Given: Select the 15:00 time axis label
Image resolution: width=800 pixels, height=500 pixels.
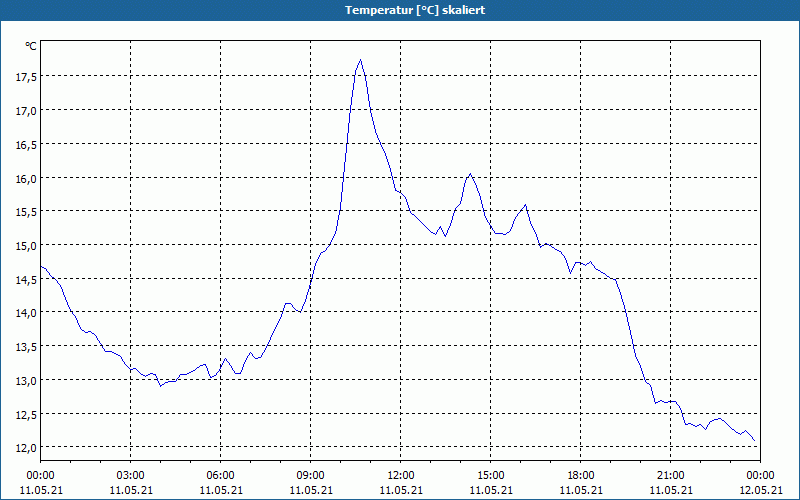Looking at the screenshot, I should (491, 476).
